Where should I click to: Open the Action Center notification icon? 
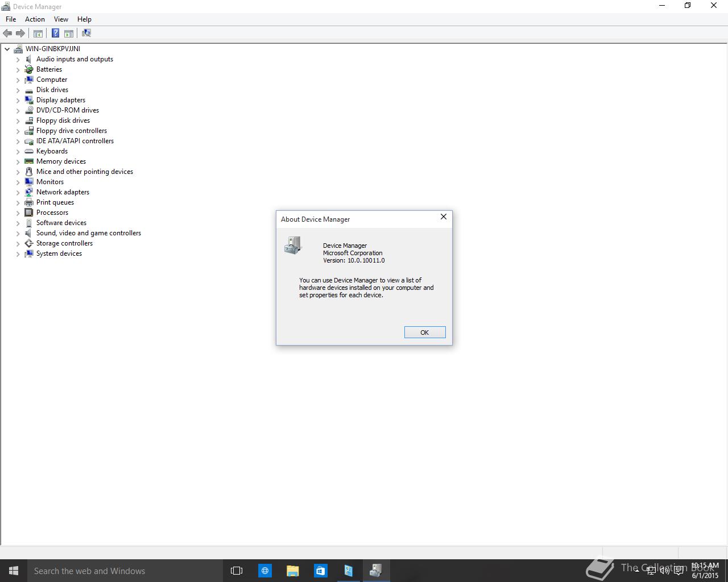pyautogui.click(x=679, y=571)
